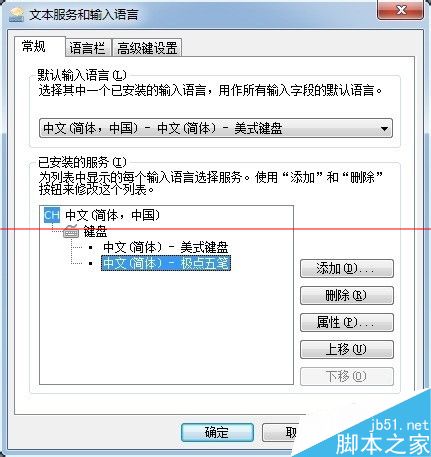Click the default language combo box text

[163, 128]
